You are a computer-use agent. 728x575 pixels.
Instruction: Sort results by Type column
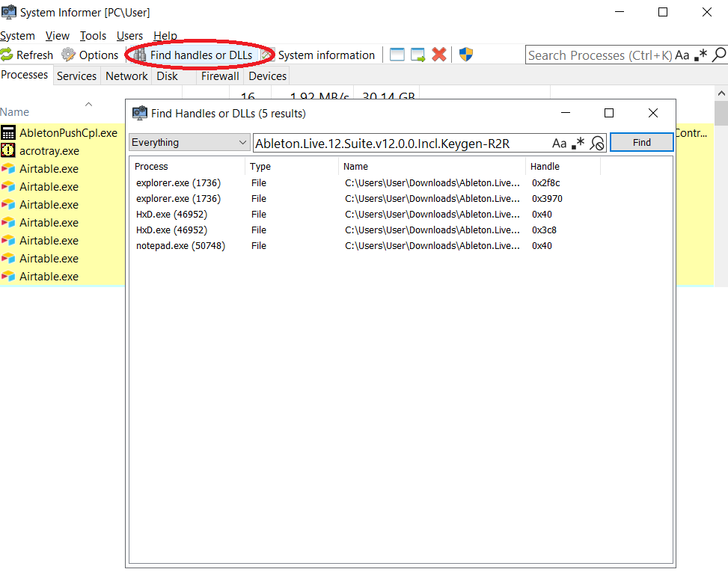[292, 166]
